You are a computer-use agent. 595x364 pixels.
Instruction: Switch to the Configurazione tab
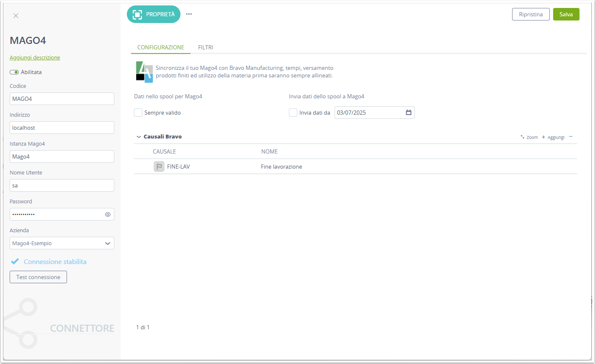(161, 47)
